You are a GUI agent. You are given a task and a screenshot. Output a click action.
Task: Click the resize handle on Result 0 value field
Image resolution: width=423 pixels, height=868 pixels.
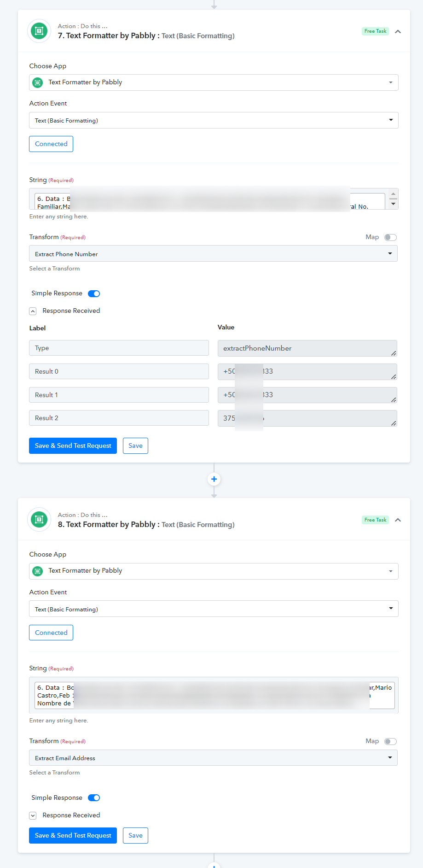(x=394, y=377)
